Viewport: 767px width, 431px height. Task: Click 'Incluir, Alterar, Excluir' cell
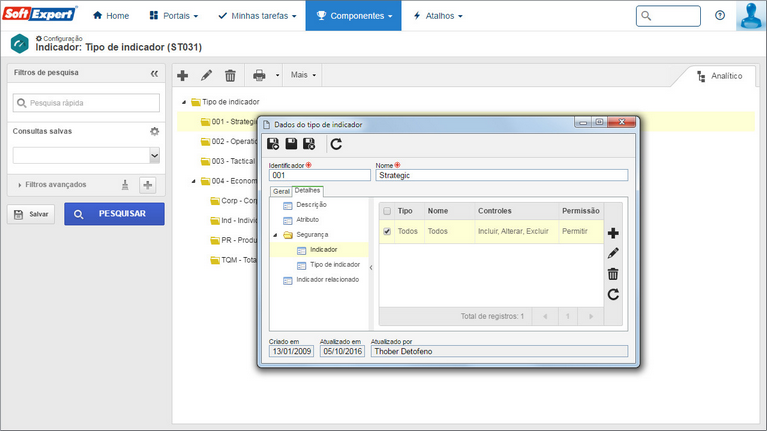[513, 231]
